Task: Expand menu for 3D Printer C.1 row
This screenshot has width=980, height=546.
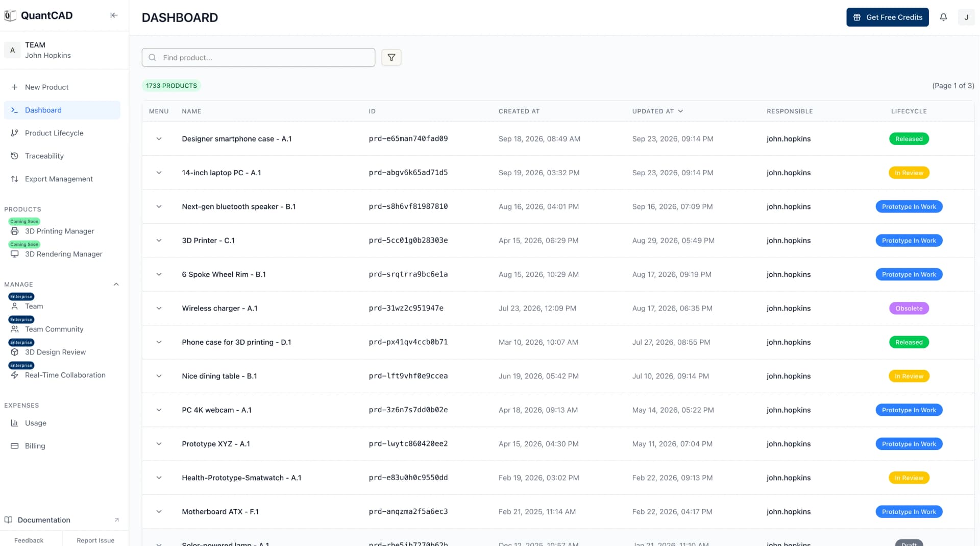Action: point(159,241)
